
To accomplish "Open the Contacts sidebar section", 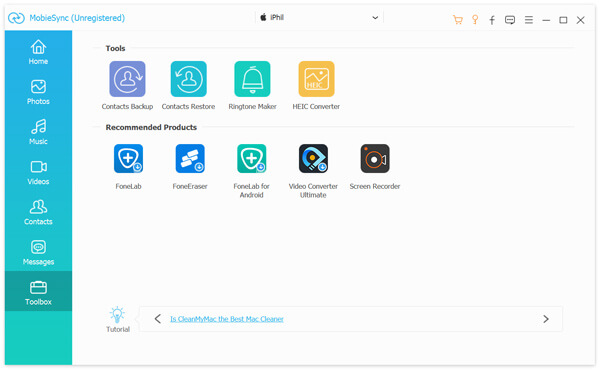I will coord(38,213).
